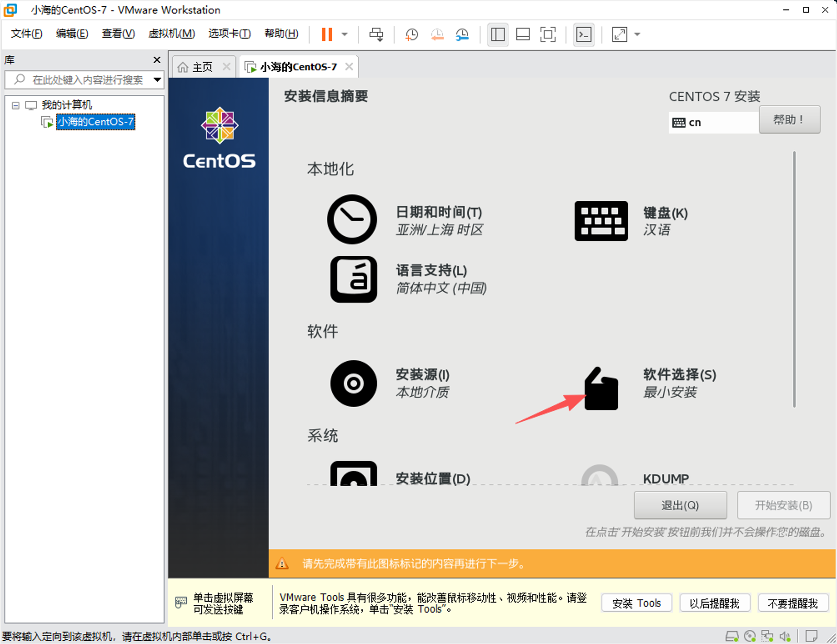This screenshot has width=837, height=644.
Task: Open the language support icon
Action: (x=354, y=279)
